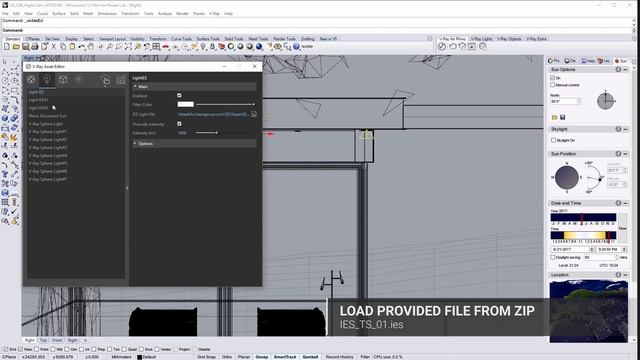Toggle the Ortho status bar button
The image size is (640, 360).
(227, 357)
